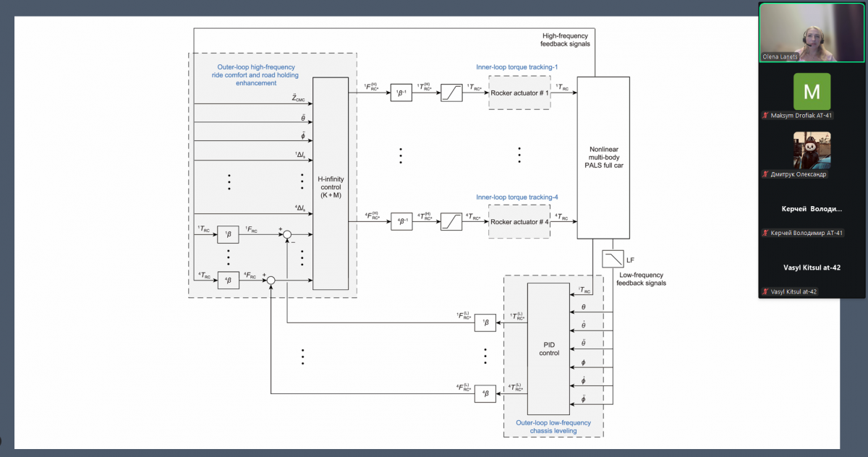The width and height of the screenshot is (868, 457).
Task: Click the Olena Lanets name label
Action: [781, 56]
